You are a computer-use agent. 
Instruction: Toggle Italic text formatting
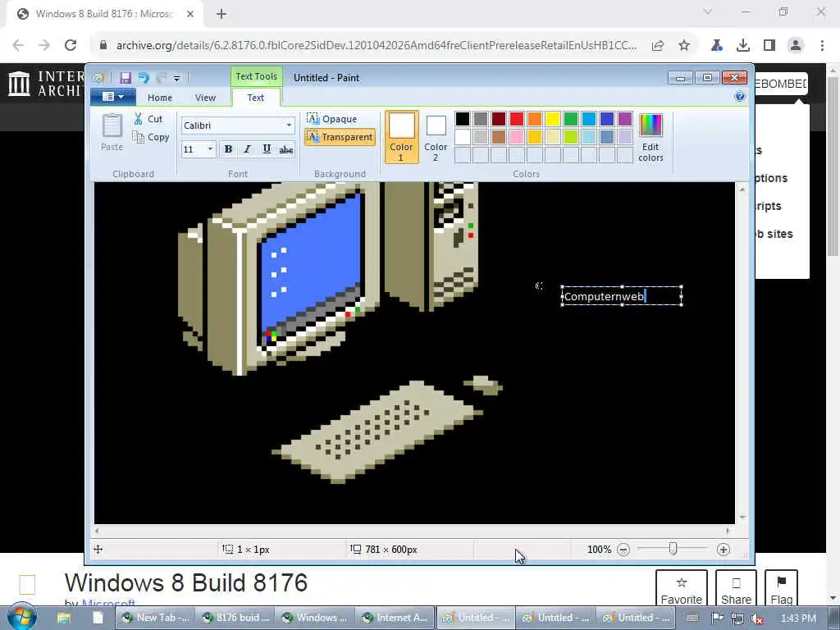[x=247, y=149]
